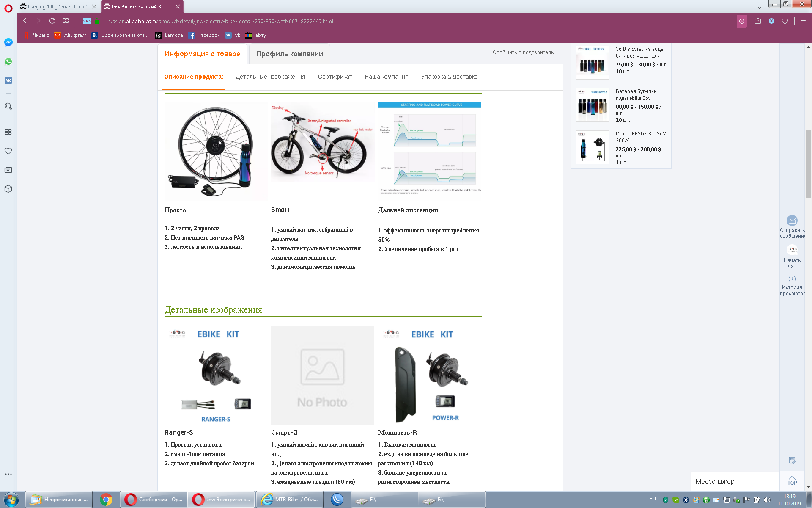
Task: Jump to Детальные изображения section
Action: point(270,77)
